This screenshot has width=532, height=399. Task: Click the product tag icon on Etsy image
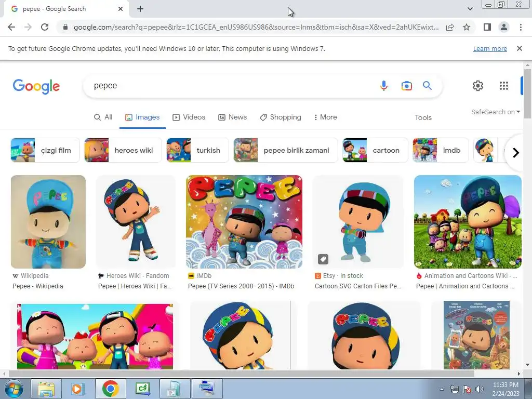[x=323, y=259]
